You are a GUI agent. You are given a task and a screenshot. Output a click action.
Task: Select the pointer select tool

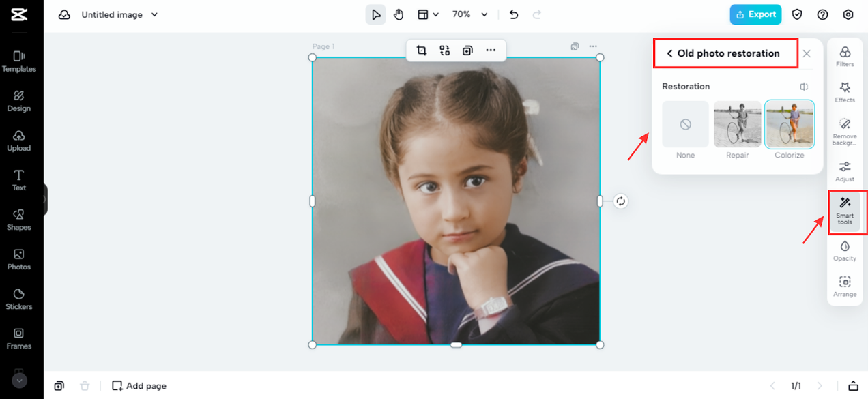pos(376,14)
